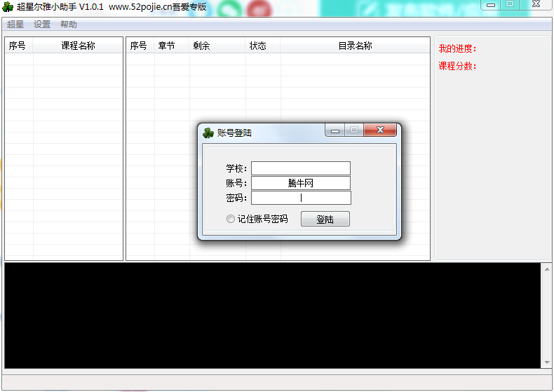The height and width of the screenshot is (392, 554).
Task: Close the main 超星尔雅小助手 window
Action: point(536,4)
